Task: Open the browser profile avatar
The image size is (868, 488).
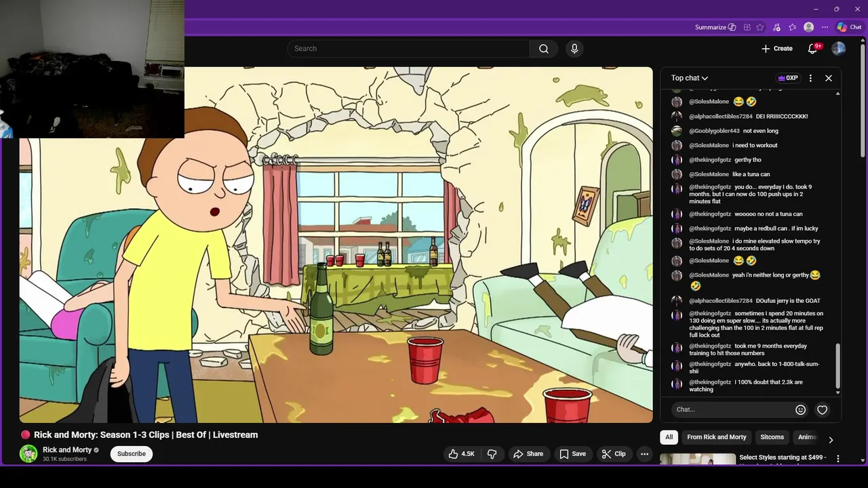Action: (x=808, y=27)
